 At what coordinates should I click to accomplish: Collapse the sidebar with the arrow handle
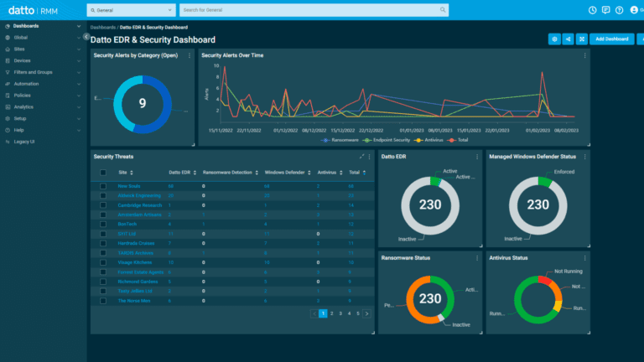pos(86,37)
